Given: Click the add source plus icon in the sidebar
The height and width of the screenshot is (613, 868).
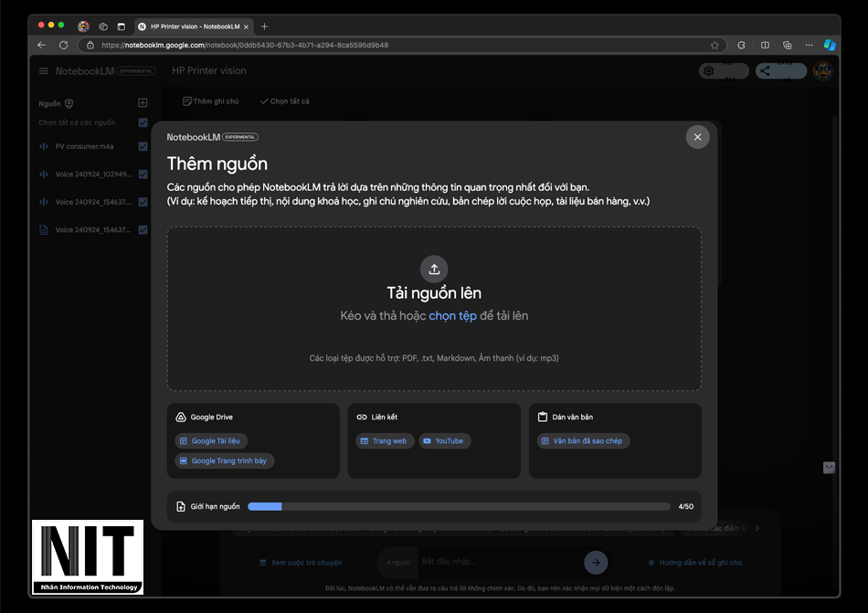Looking at the screenshot, I should click(143, 103).
